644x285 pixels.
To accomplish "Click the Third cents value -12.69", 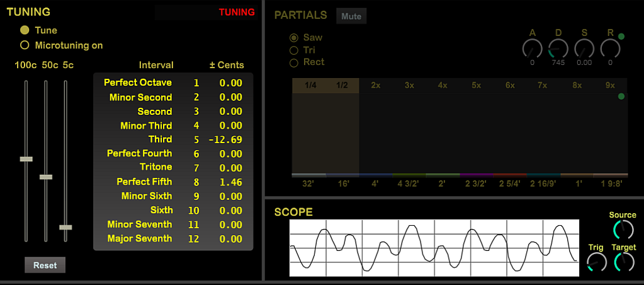I will coord(225,140).
